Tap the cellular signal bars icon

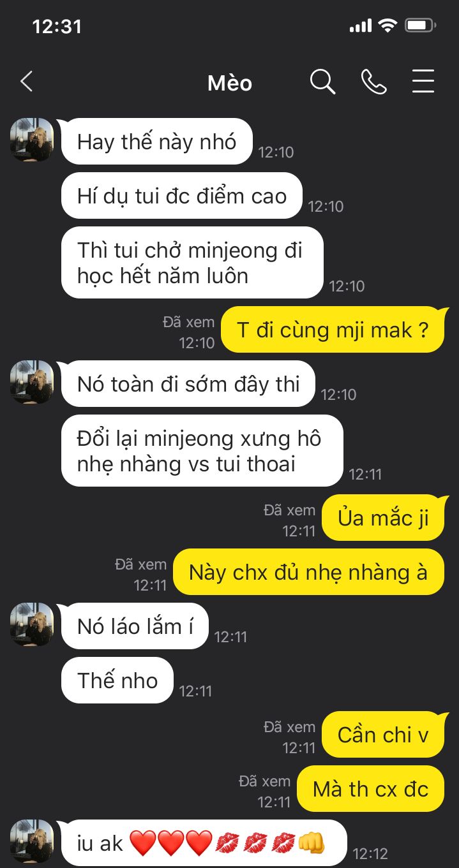[x=361, y=26]
